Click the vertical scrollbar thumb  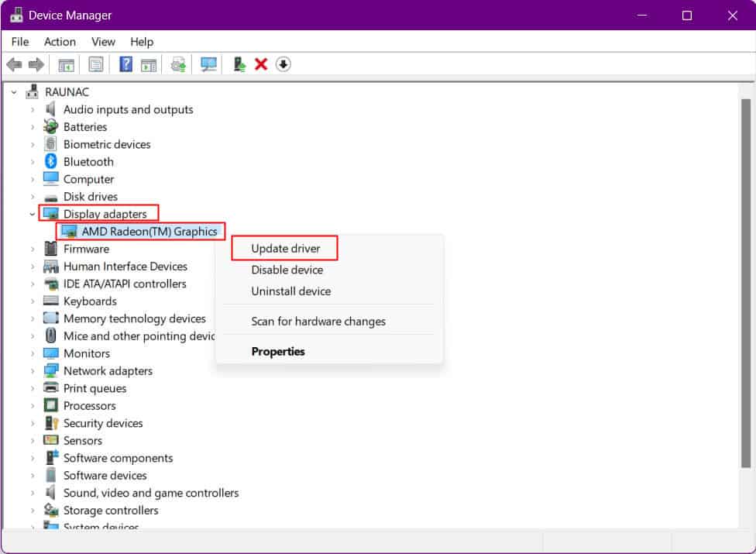tap(745, 284)
